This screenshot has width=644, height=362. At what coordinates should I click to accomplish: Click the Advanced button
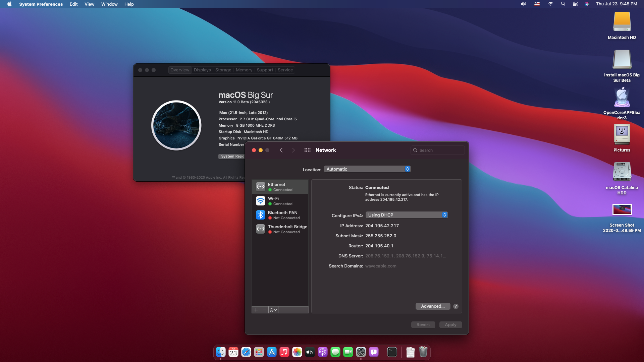433,306
